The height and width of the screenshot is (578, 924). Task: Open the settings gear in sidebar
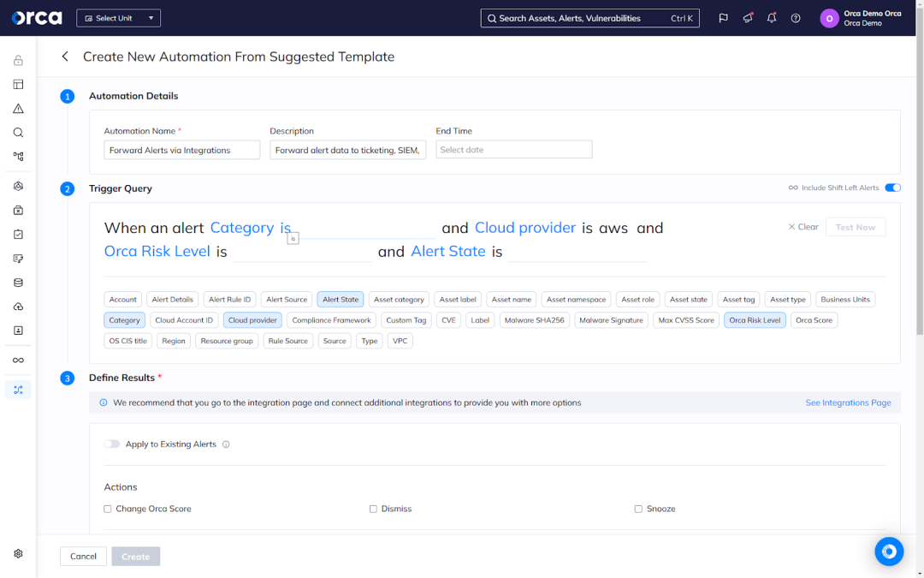18,554
